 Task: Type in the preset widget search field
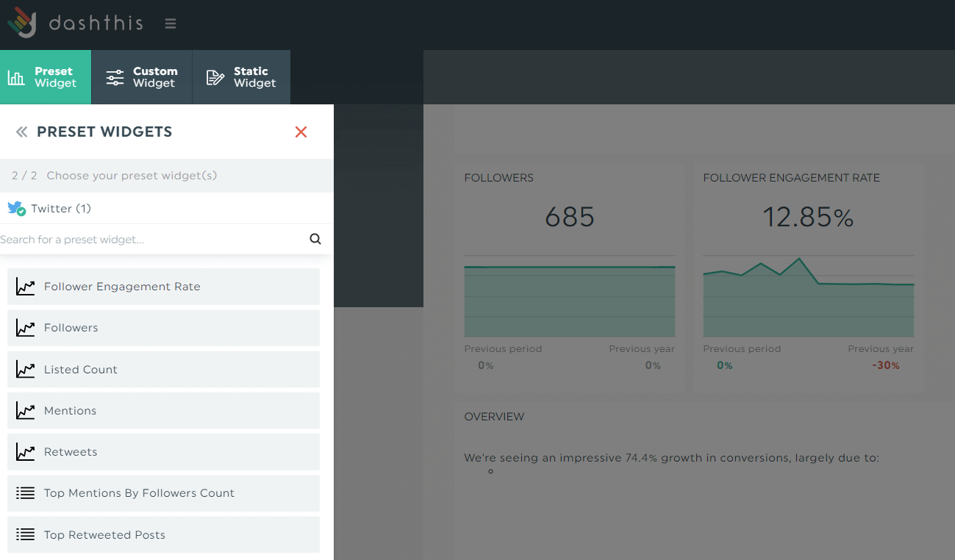click(x=151, y=240)
